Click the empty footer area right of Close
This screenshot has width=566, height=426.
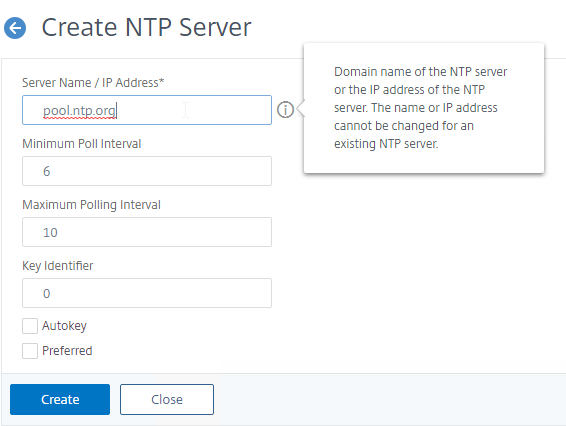coord(390,400)
